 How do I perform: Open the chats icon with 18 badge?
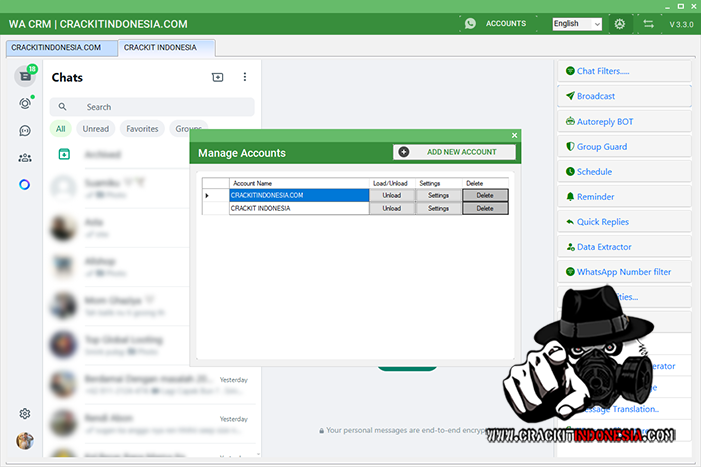[x=25, y=77]
